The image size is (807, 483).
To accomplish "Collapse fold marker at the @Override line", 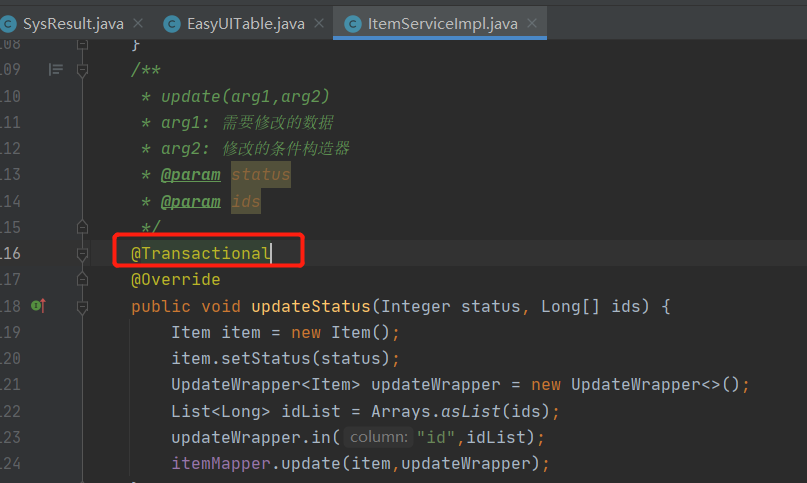I will [82, 279].
